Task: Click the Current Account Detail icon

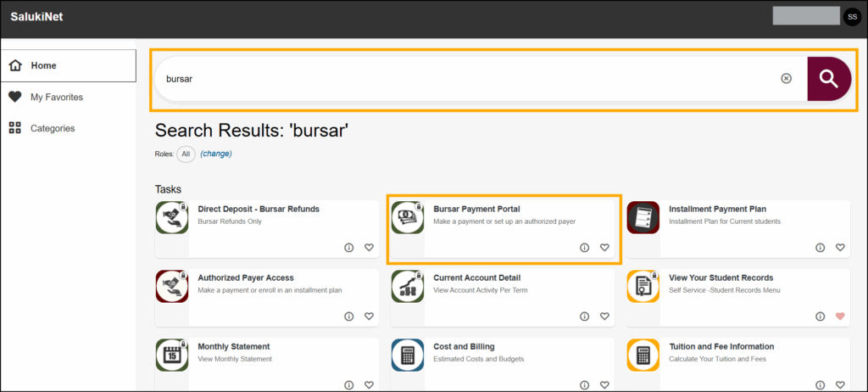Action: pos(408,286)
